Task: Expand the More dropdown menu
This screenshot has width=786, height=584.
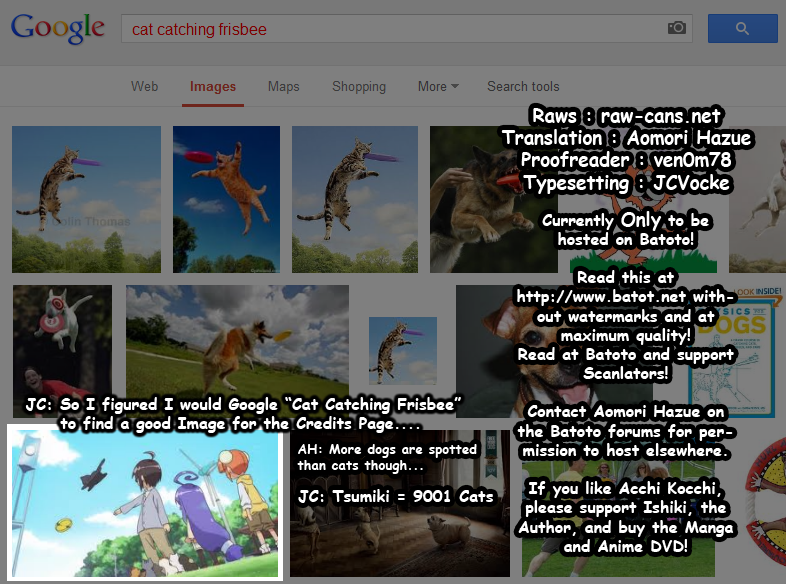Action: [438, 87]
